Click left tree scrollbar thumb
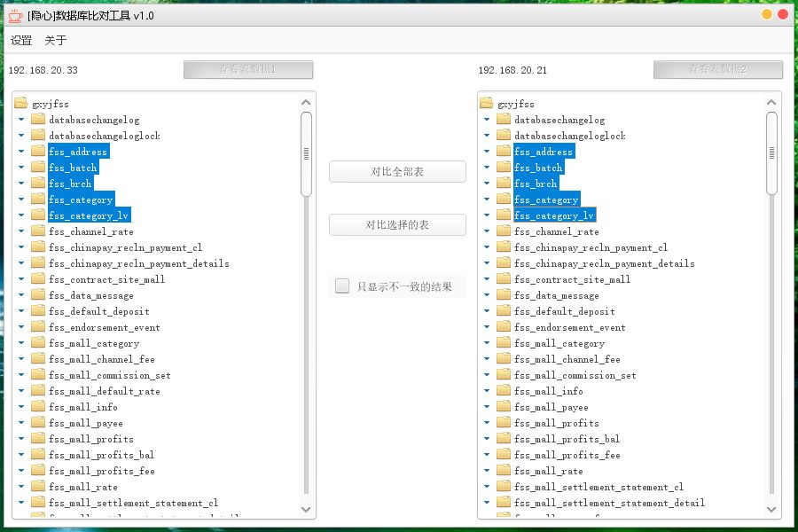The height and width of the screenshot is (532, 798). (306, 153)
